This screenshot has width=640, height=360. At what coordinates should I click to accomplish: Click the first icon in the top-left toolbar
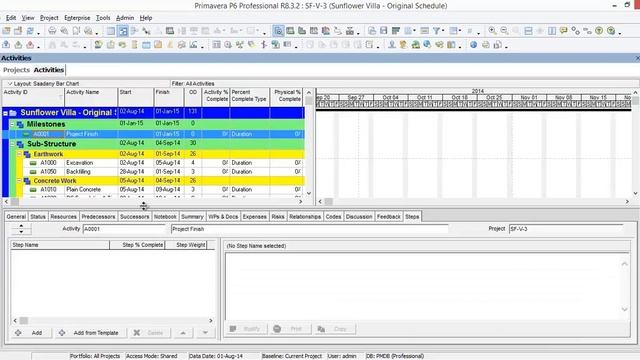6,31
